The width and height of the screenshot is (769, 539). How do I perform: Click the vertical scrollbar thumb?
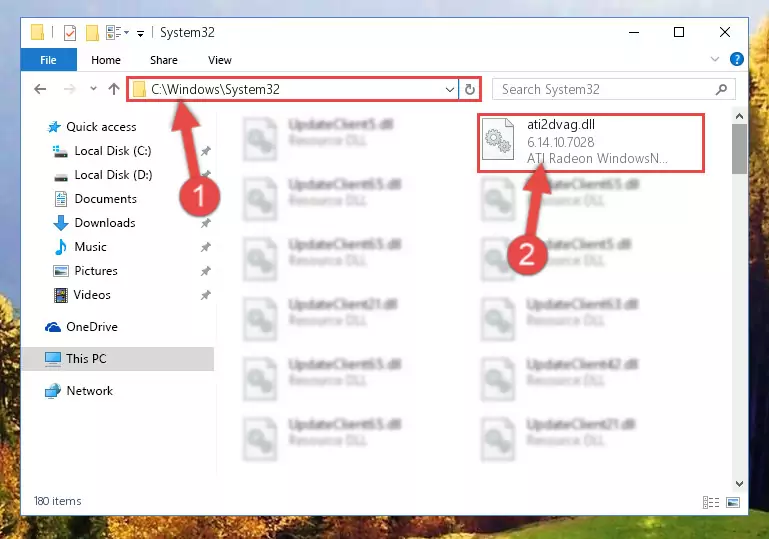739,149
